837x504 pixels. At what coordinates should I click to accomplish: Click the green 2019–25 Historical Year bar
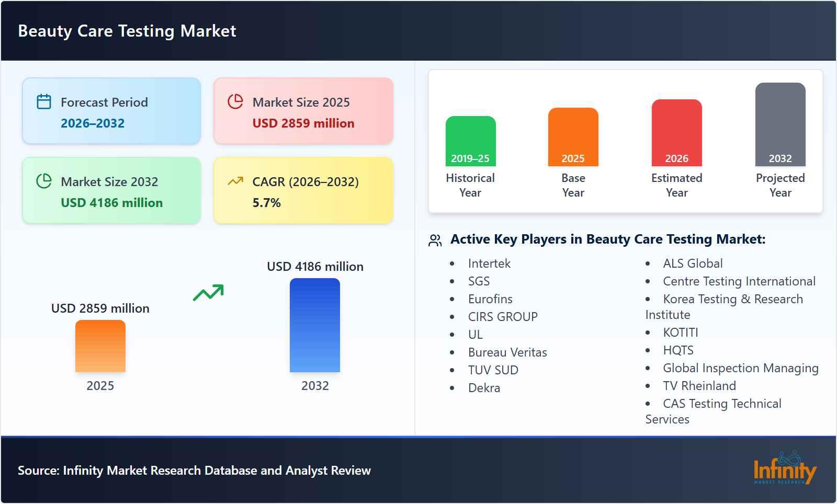point(470,141)
